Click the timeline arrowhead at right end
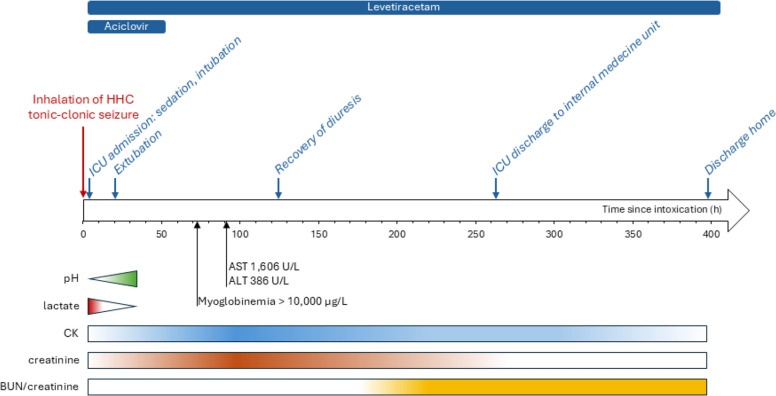Viewport: 776px width, 396px height. (738, 210)
